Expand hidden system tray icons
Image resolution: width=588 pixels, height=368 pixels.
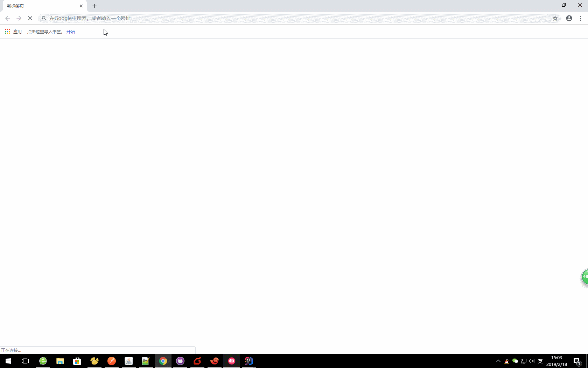498,361
